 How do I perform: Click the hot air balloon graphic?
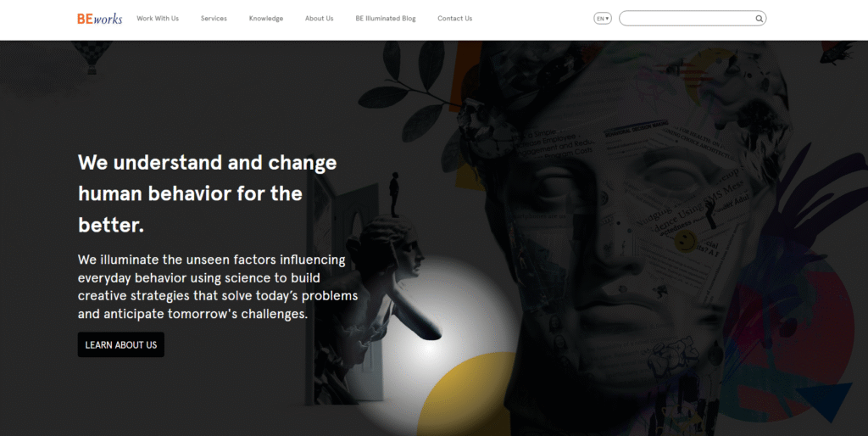coord(92,57)
